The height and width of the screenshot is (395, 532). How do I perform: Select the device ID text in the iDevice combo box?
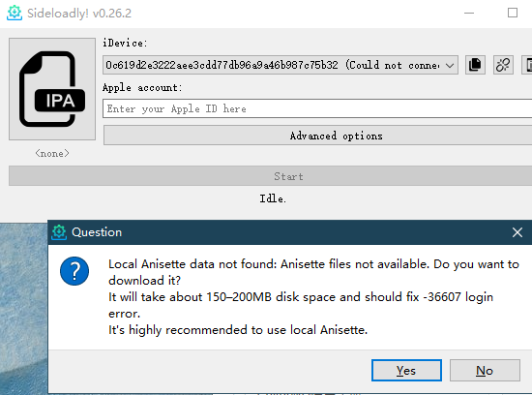click(x=222, y=65)
